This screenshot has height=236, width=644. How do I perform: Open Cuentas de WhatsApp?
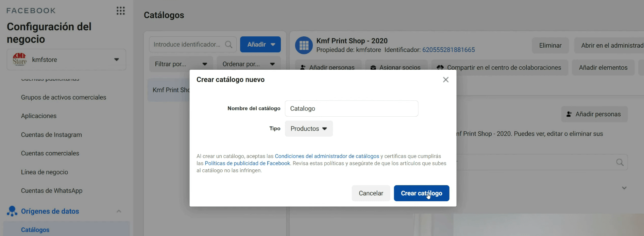click(52, 191)
